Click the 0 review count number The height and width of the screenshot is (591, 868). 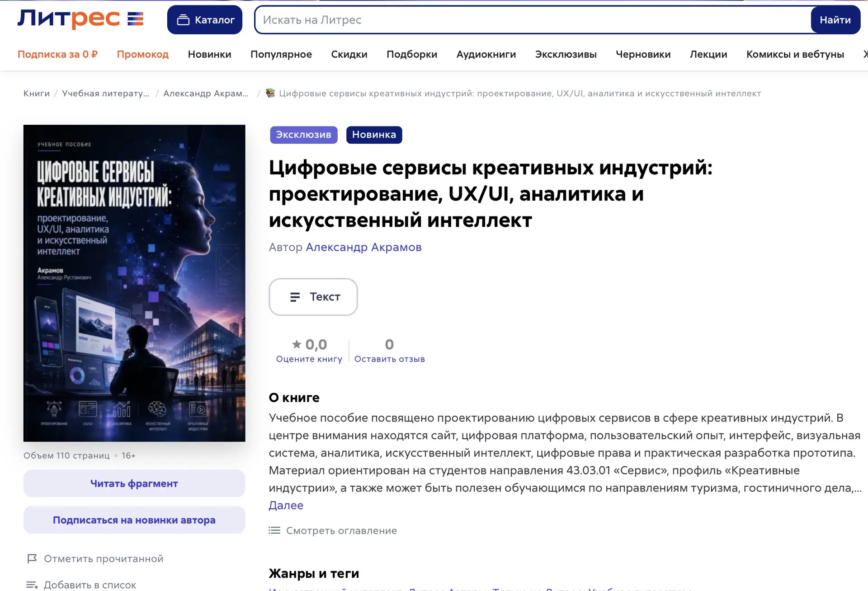point(389,344)
